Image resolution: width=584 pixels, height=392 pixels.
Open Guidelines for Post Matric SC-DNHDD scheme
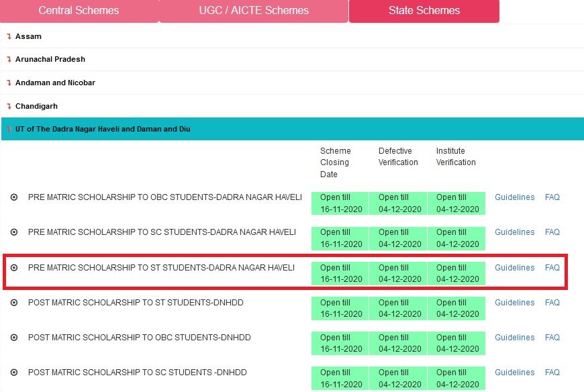click(514, 373)
